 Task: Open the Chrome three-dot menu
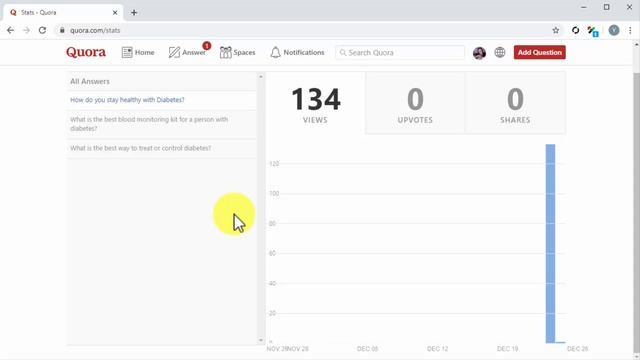click(x=631, y=30)
